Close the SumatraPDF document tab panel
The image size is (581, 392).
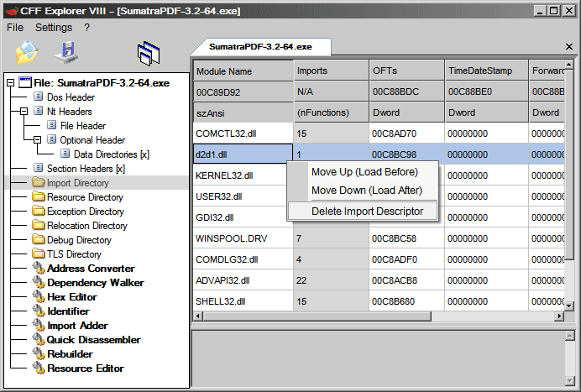569,47
